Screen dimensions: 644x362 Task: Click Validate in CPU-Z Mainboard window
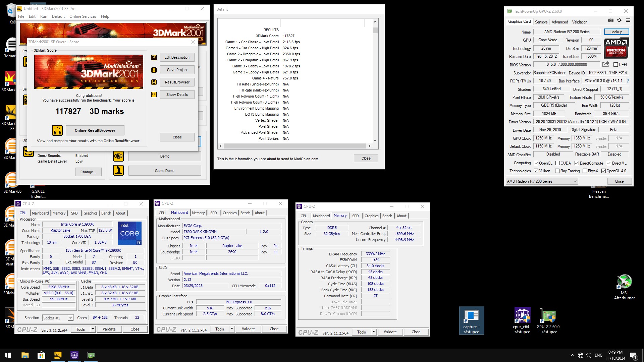pos(248,329)
